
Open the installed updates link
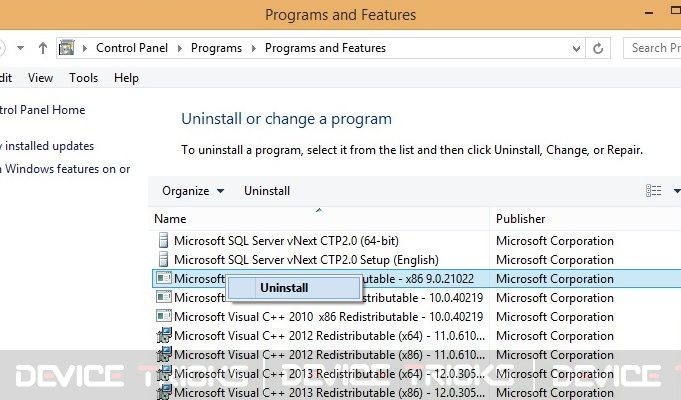(47, 146)
